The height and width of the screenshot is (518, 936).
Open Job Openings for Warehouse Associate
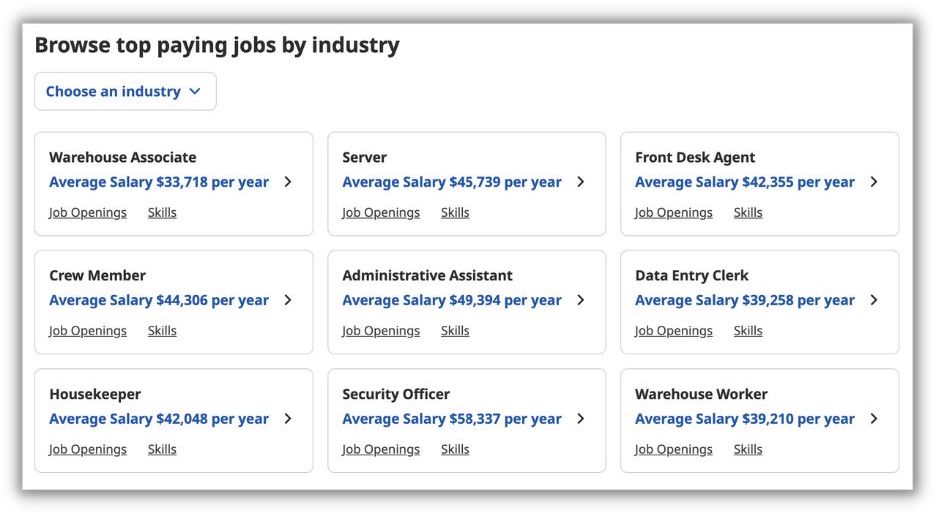[88, 212]
